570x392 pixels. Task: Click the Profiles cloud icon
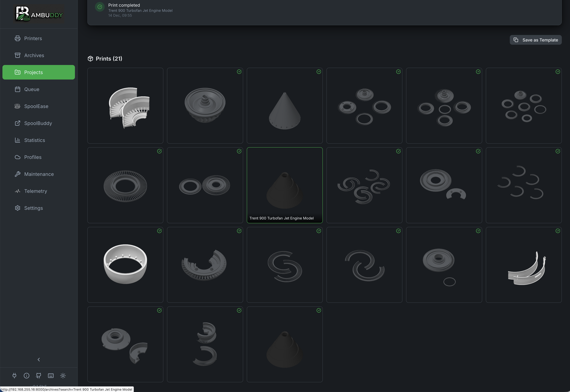pos(18,157)
